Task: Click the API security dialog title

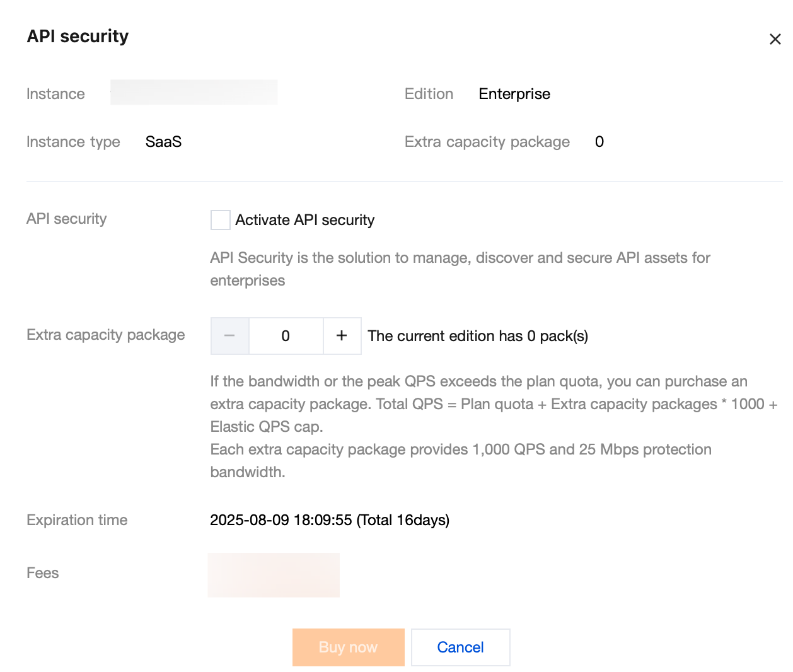Action: (x=78, y=37)
